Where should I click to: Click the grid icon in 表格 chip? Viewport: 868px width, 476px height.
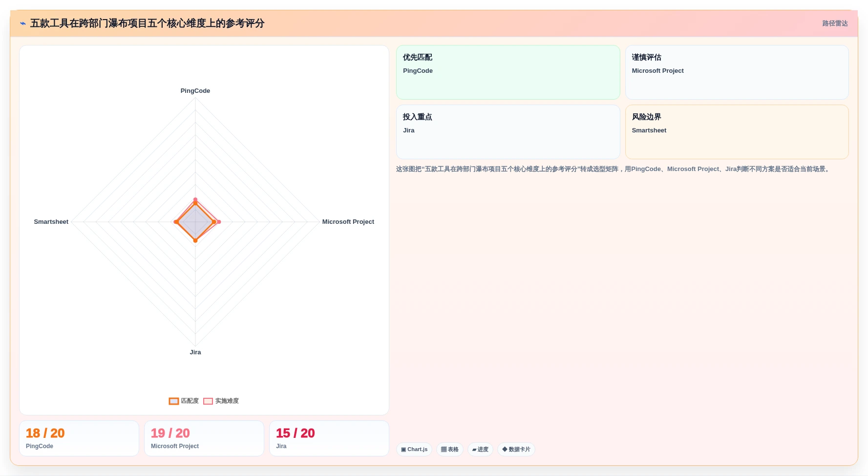click(x=444, y=450)
